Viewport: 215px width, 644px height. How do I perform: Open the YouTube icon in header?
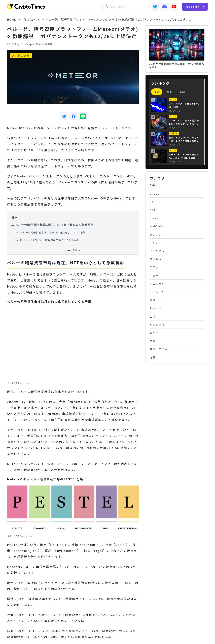[x=174, y=7]
